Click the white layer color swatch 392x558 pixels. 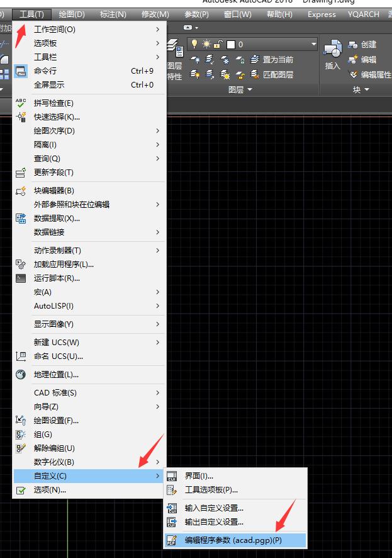[x=231, y=45]
